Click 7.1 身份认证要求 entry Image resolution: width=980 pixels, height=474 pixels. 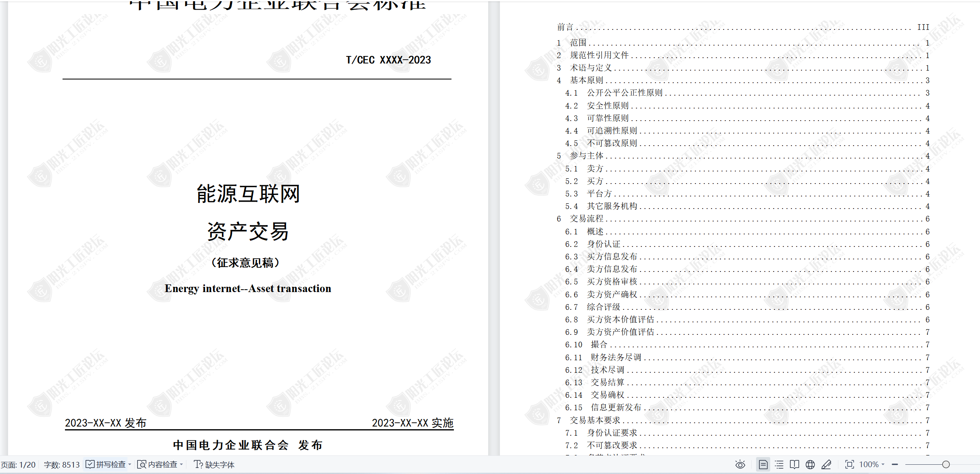pyautogui.click(x=747, y=433)
